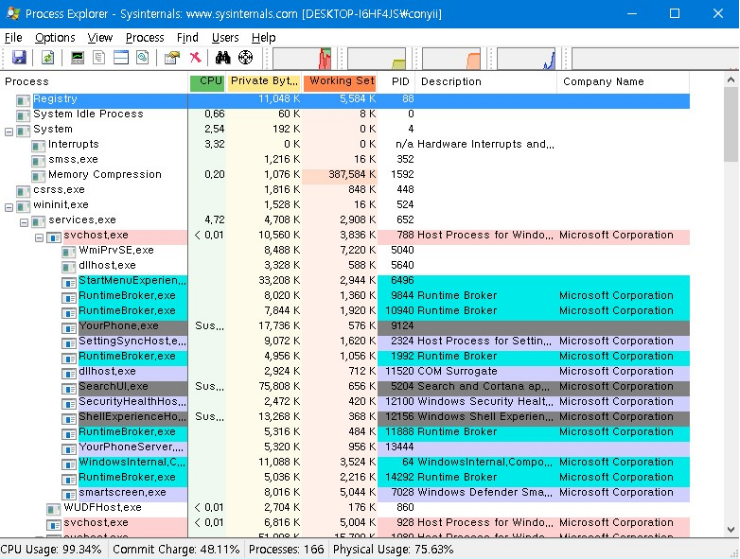This screenshot has height=559, width=740.
Task: Click the CPU usage mini graph in toolbar
Action: (301, 58)
